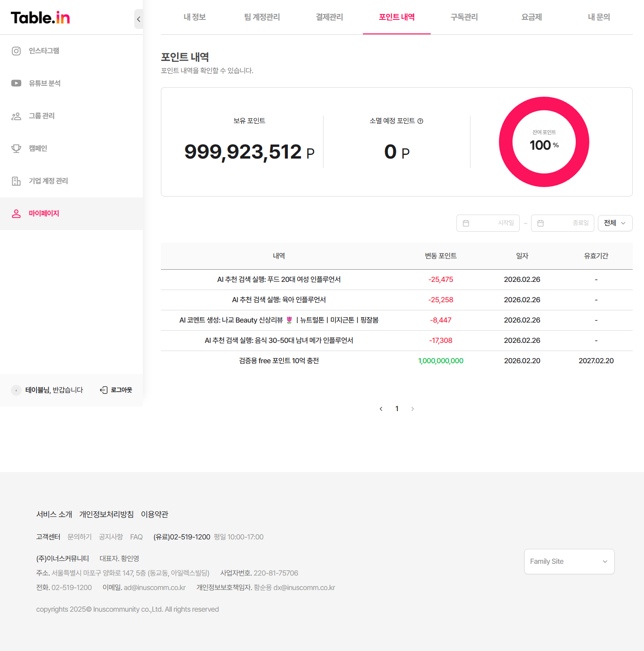Click the start date input field
The image size is (644, 651).
(488, 223)
